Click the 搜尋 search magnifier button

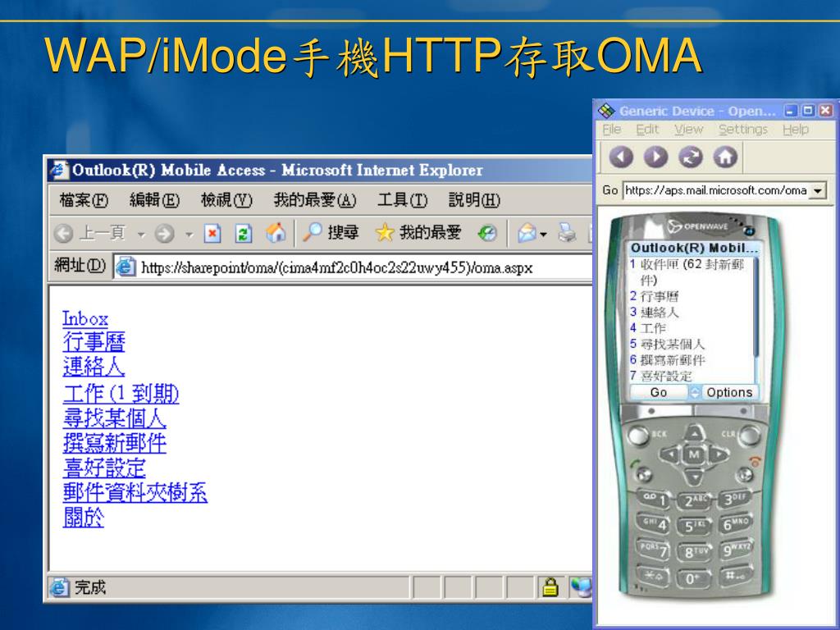click(x=331, y=232)
